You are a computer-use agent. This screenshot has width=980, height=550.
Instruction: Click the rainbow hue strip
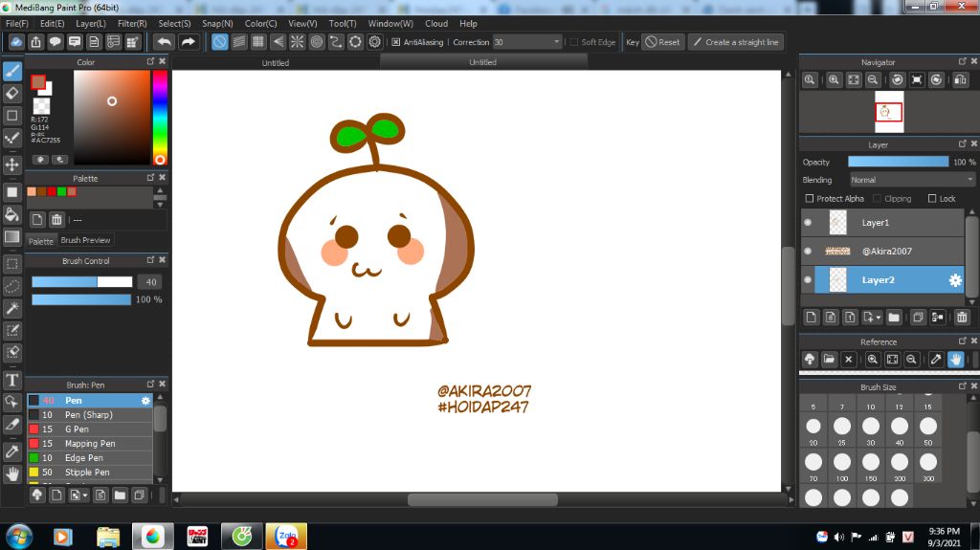click(x=160, y=118)
